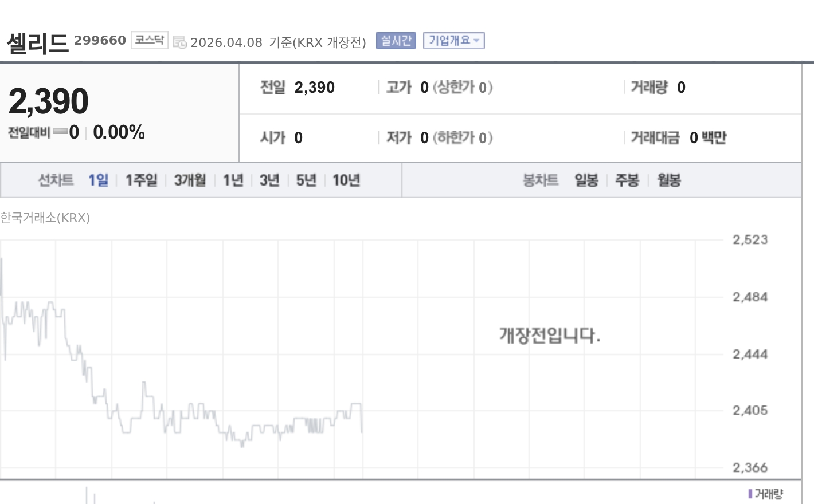Expand the company overview disclosure arrow
This screenshot has height=504, width=814.
pyautogui.click(x=476, y=41)
